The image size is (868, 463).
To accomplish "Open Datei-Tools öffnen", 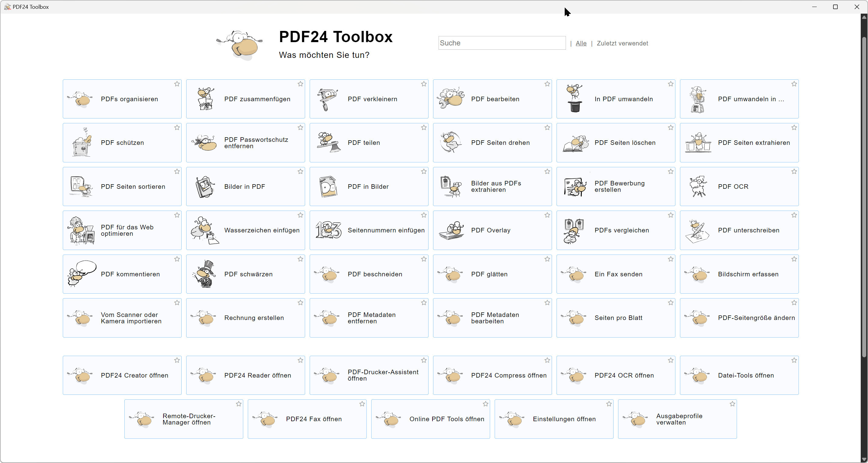I will [x=739, y=375].
